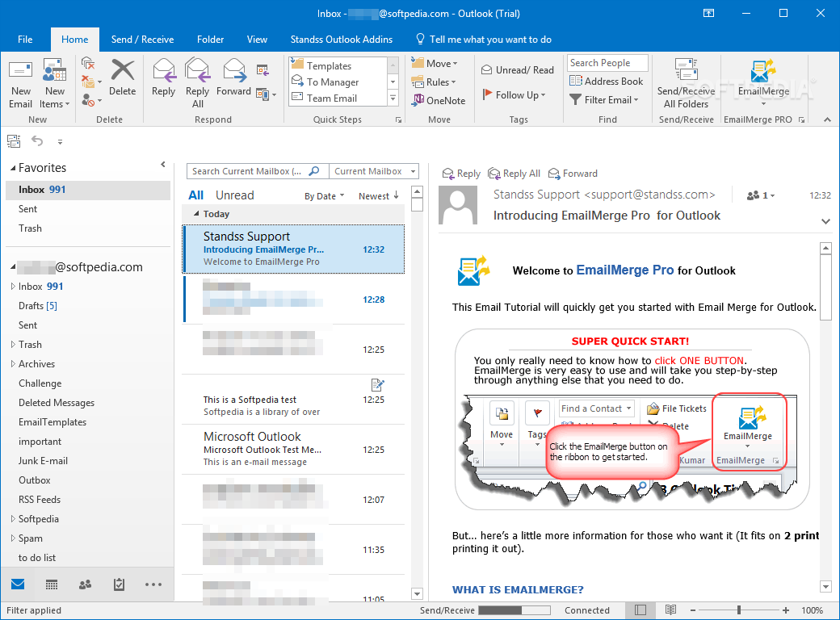Expand the Archives folder

click(x=13, y=363)
